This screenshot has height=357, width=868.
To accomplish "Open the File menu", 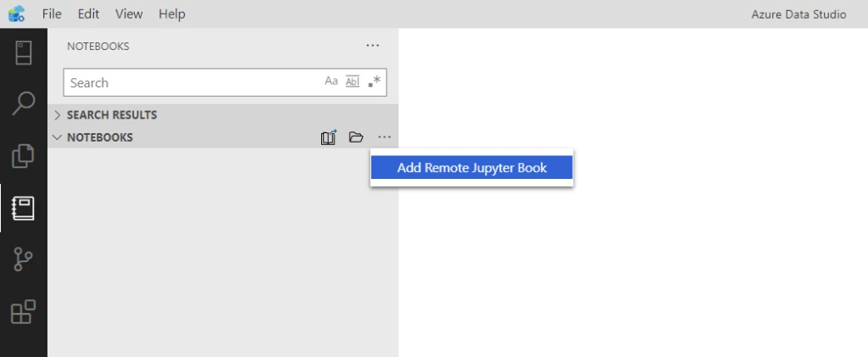I will [x=52, y=14].
